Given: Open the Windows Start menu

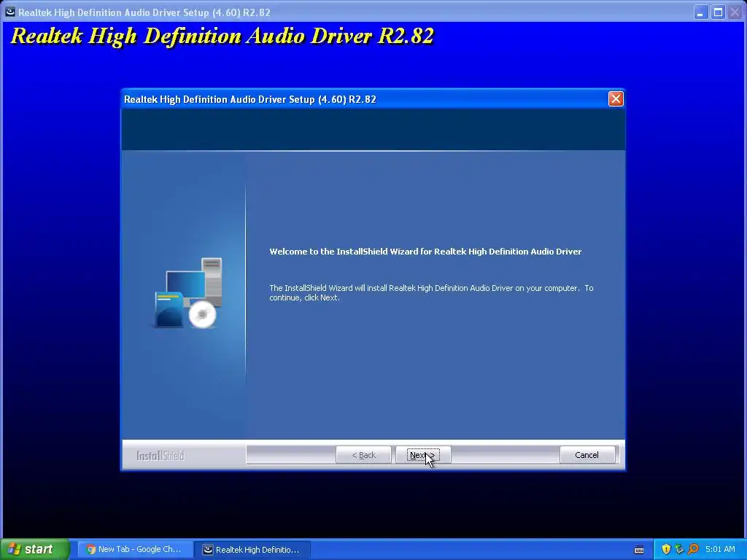Looking at the screenshot, I should 34,549.
